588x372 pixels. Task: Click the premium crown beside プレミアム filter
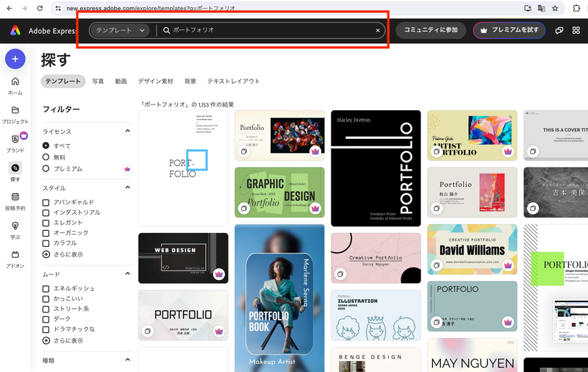click(x=127, y=169)
